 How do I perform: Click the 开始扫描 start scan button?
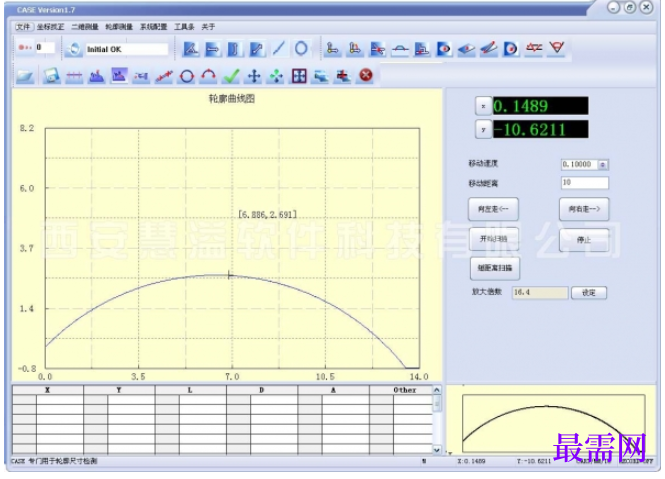[x=494, y=239]
